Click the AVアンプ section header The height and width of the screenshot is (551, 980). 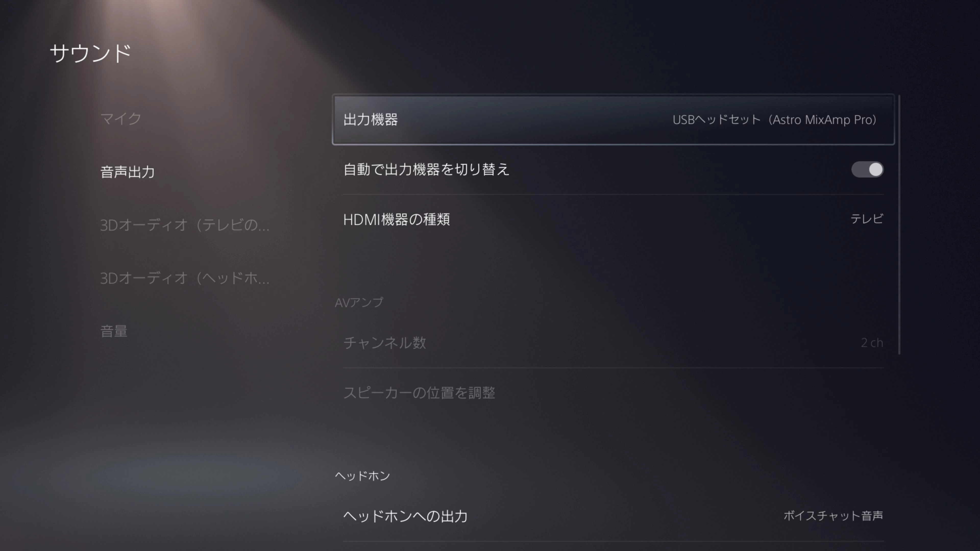[359, 303]
